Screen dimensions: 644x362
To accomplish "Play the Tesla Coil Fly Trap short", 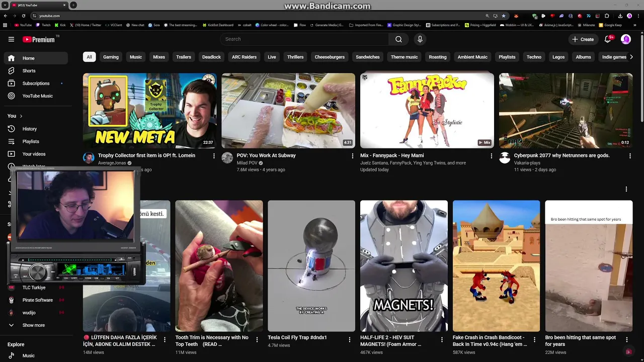I will click(311, 266).
